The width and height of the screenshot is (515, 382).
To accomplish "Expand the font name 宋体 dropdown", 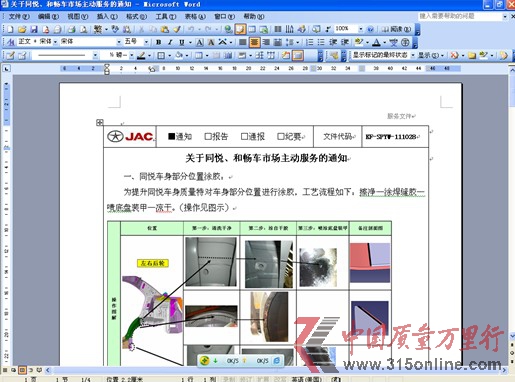I will 119,42.
